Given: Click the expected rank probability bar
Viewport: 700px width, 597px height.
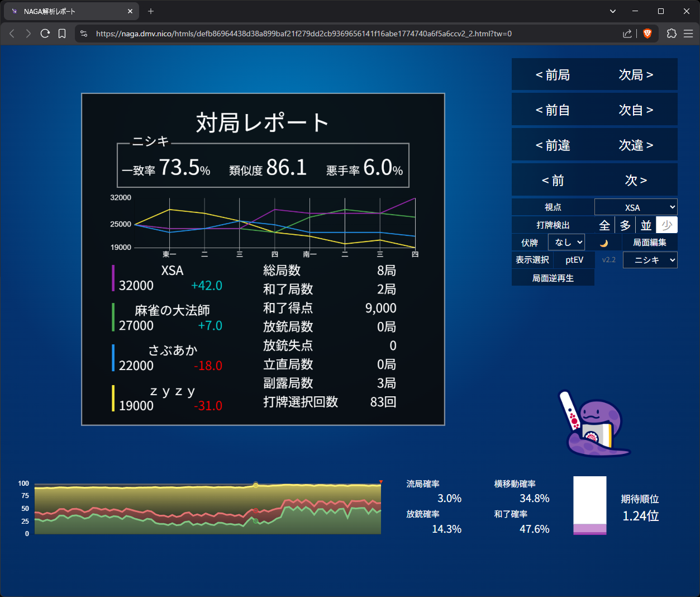Looking at the screenshot, I should (x=589, y=506).
